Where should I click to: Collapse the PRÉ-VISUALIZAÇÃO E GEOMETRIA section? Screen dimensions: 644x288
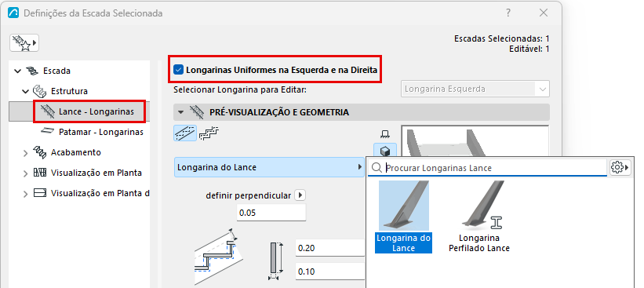pyautogui.click(x=180, y=112)
